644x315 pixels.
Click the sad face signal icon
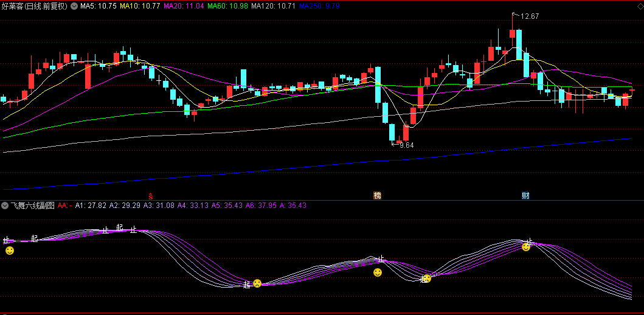pos(257,283)
